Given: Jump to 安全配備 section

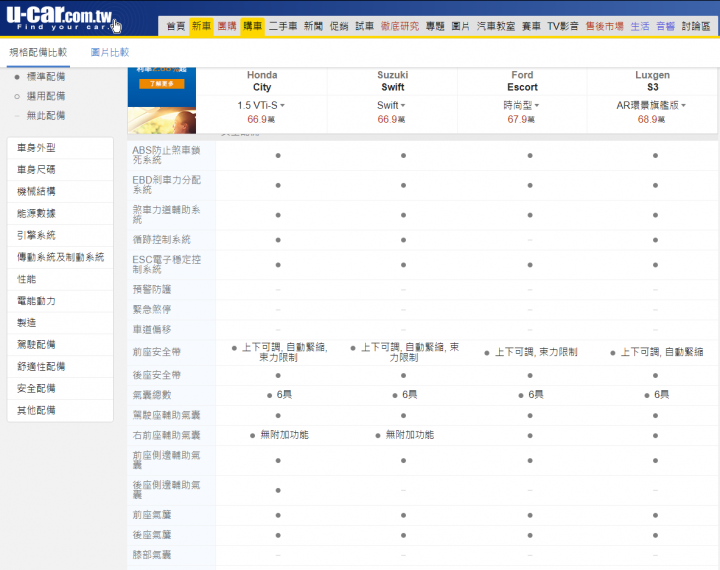Looking at the screenshot, I should click(60, 389).
